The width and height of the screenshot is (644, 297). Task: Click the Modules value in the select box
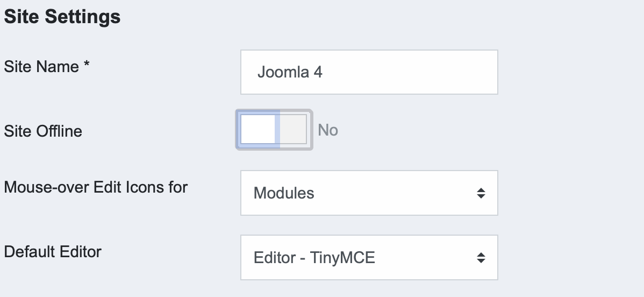point(284,193)
